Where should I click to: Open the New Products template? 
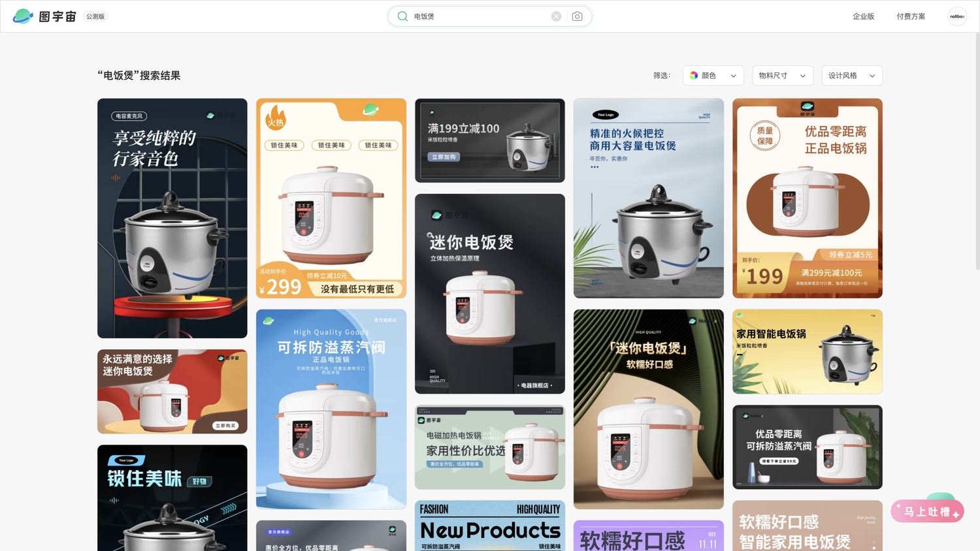pyautogui.click(x=490, y=526)
